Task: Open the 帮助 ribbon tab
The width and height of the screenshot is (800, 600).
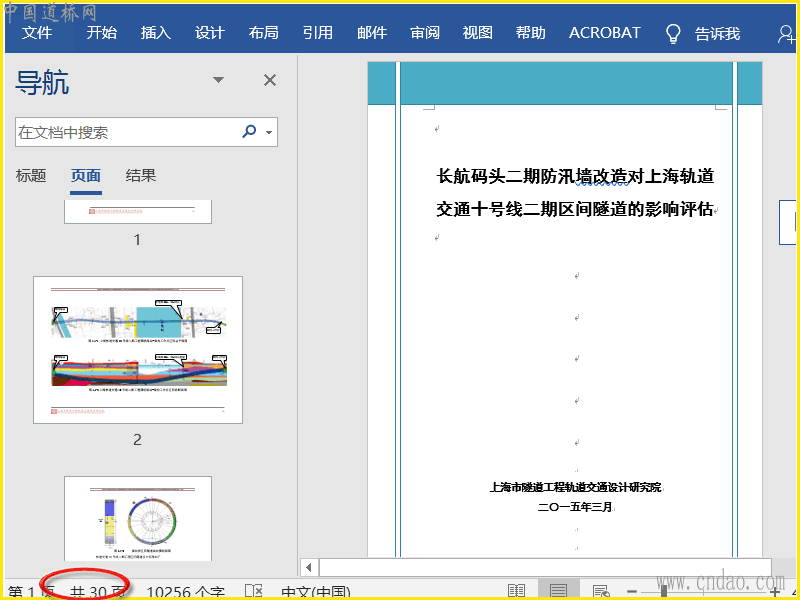Action: click(x=531, y=33)
